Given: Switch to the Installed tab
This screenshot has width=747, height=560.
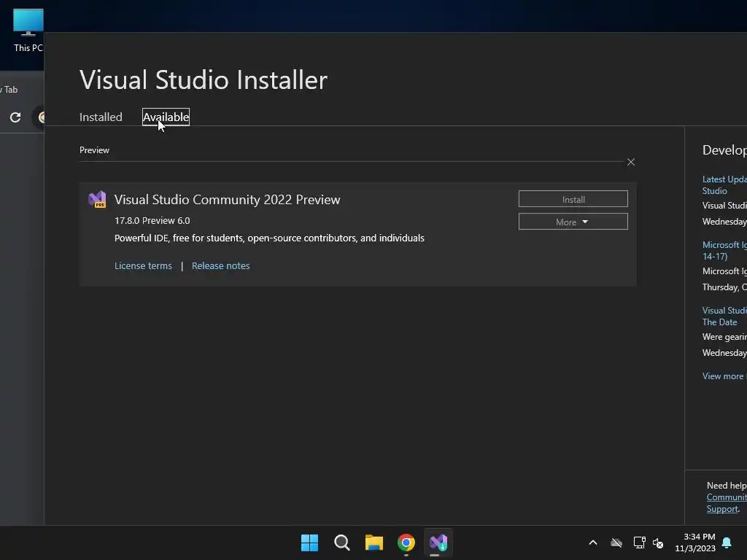Looking at the screenshot, I should pyautogui.click(x=101, y=117).
